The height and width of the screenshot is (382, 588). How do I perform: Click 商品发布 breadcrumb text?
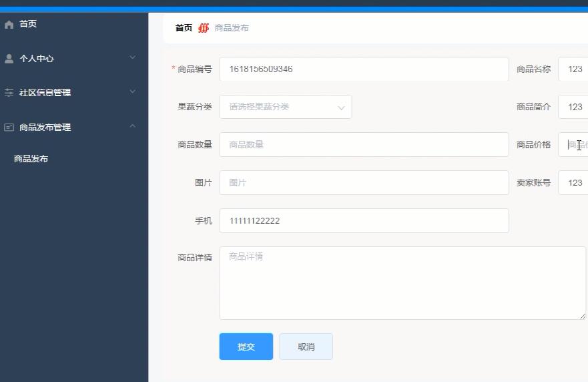click(x=232, y=28)
